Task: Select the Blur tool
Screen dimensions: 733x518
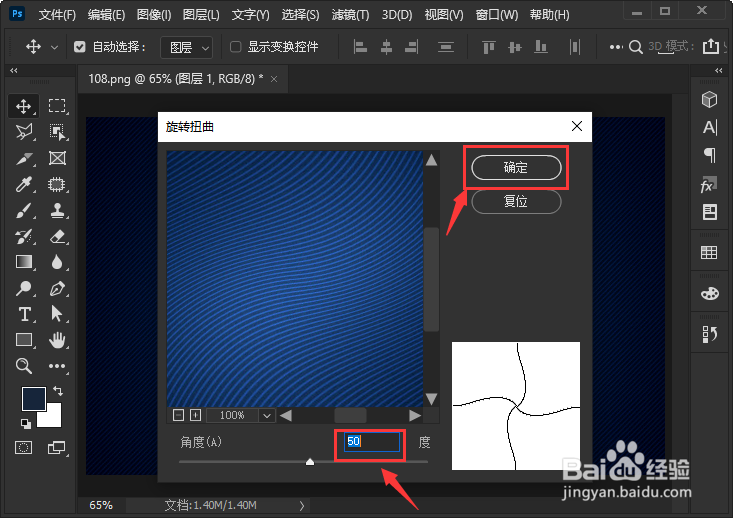Action: pyautogui.click(x=57, y=262)
